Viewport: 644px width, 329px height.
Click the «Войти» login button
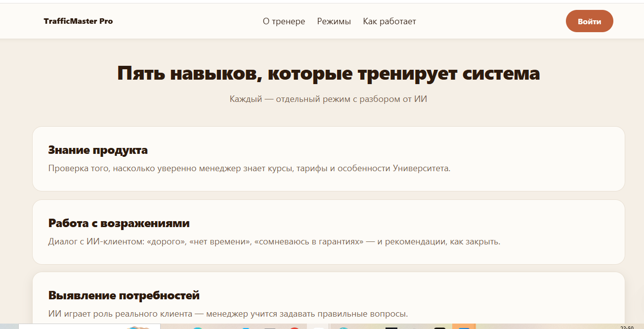click(589, 21)
